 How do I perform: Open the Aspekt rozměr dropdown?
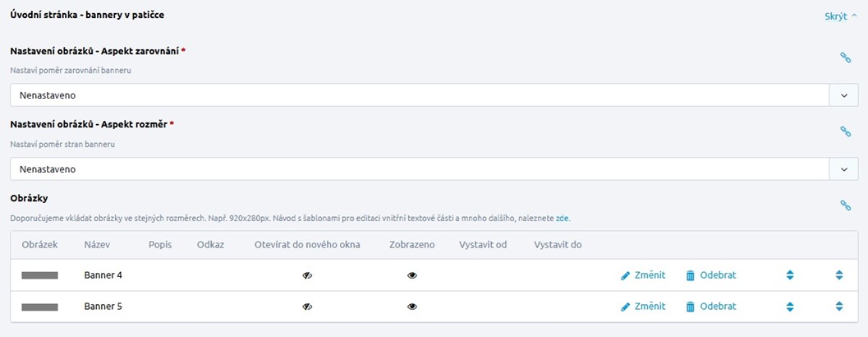click(843, 168)
